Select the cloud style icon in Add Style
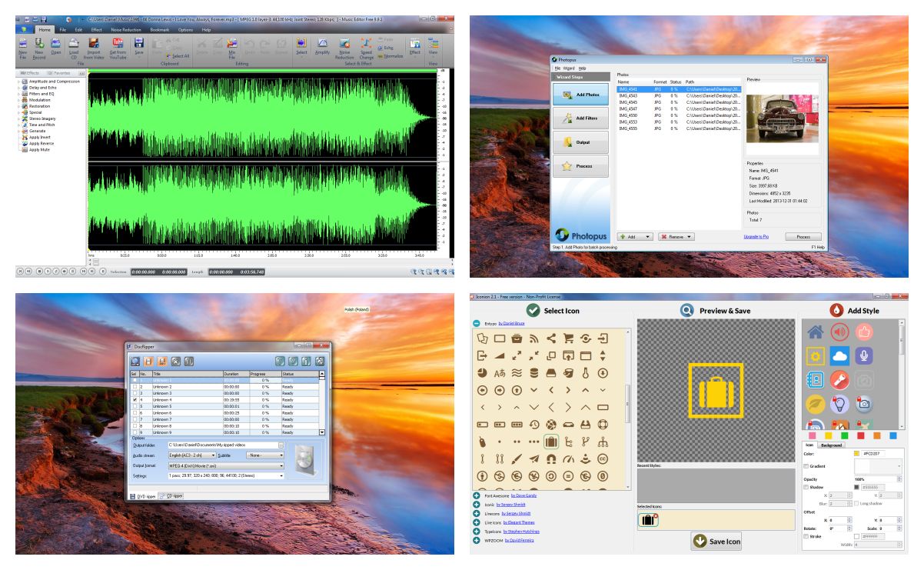The height and width of the screenshot is (570, 924). pos(839,355)
